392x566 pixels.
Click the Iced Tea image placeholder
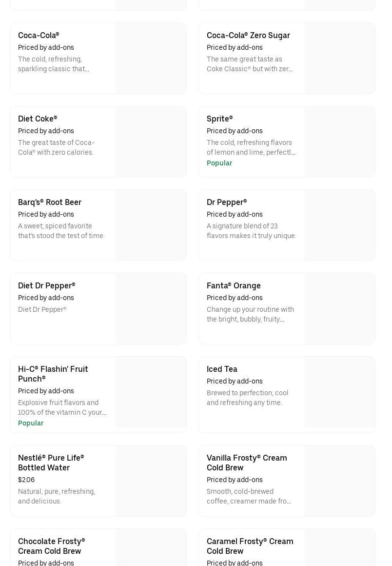(x=339, y=392)
